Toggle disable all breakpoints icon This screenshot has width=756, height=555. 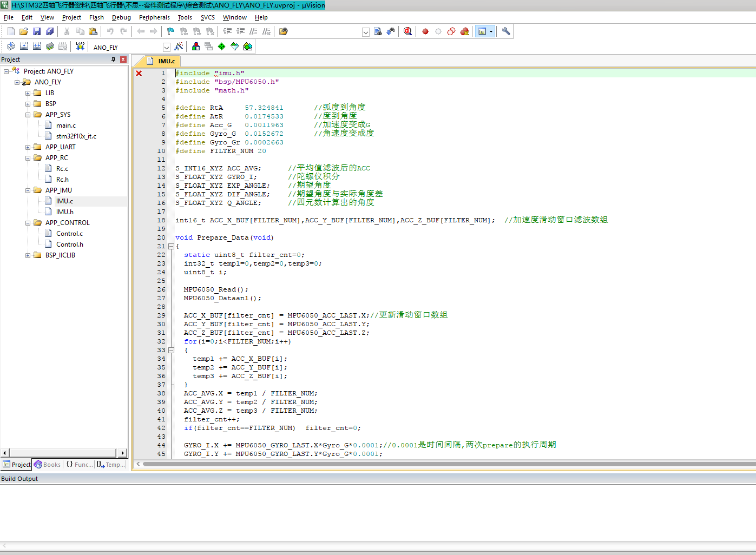(451, 31)
